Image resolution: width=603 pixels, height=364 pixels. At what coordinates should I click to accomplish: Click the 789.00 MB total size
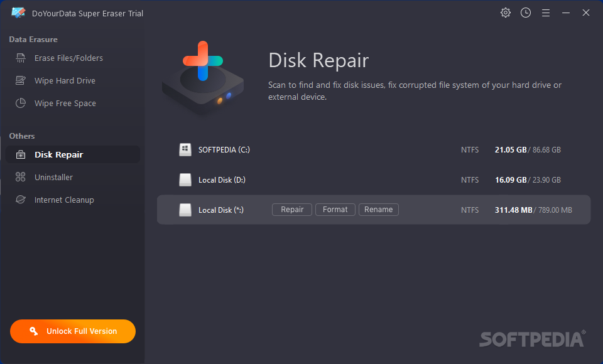pyautogui.click(x=555, y=210)
